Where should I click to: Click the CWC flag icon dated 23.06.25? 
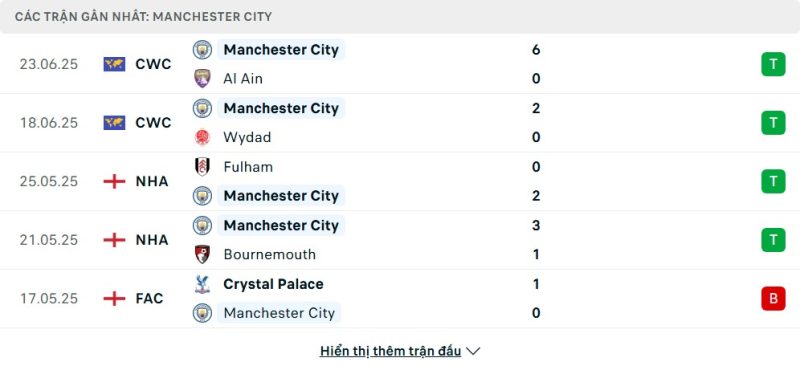click(x=114, y=64)
